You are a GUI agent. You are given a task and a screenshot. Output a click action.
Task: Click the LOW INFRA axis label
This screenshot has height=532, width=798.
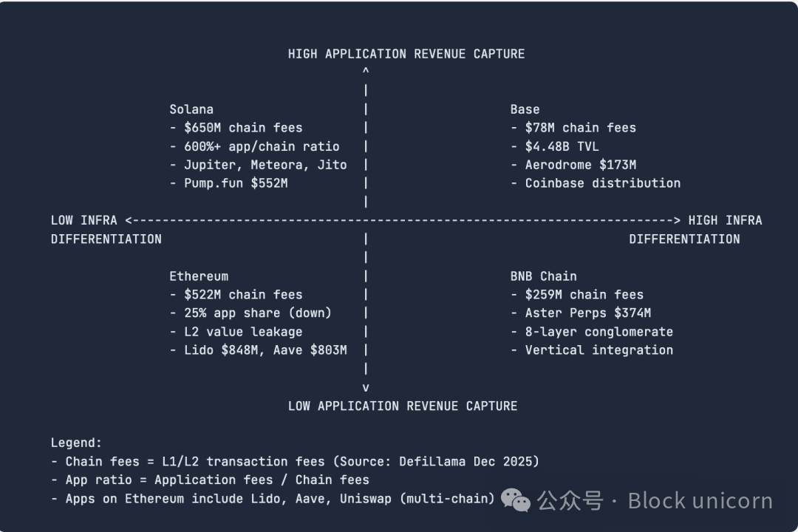point(84,220)
